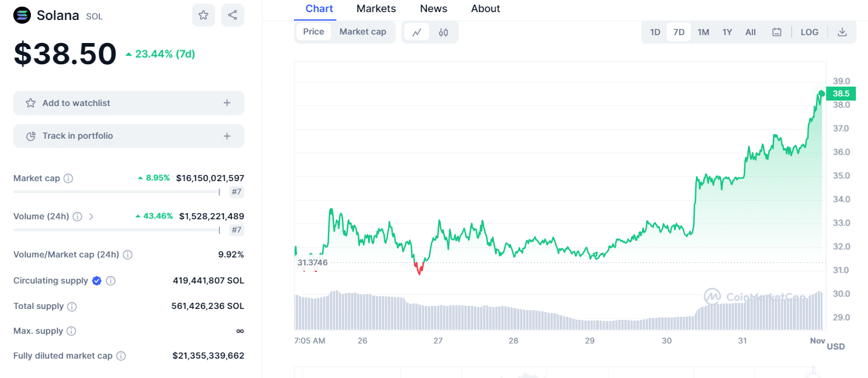Click the 23.44% (7d) change value

coord(161,54)
